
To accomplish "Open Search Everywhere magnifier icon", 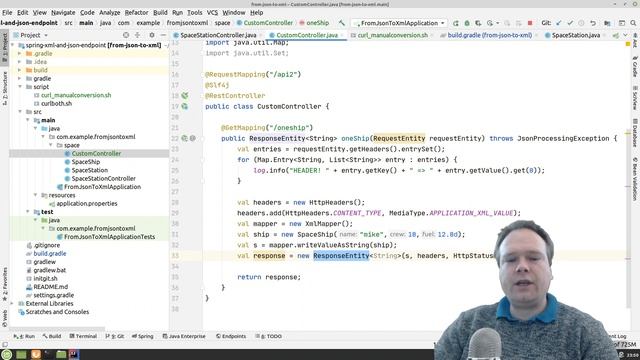I will pyautogui.click(x=633, y=23).
